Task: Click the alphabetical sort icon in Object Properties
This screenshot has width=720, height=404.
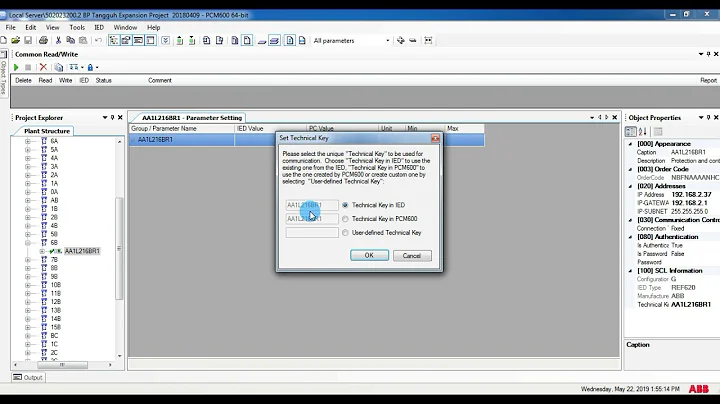Action: coord(642,132)
